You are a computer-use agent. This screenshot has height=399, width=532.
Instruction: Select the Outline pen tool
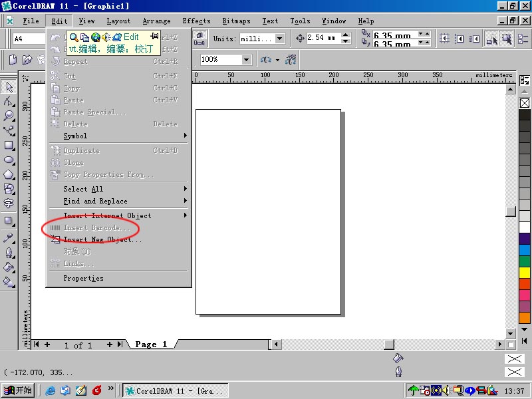[9, 253]
